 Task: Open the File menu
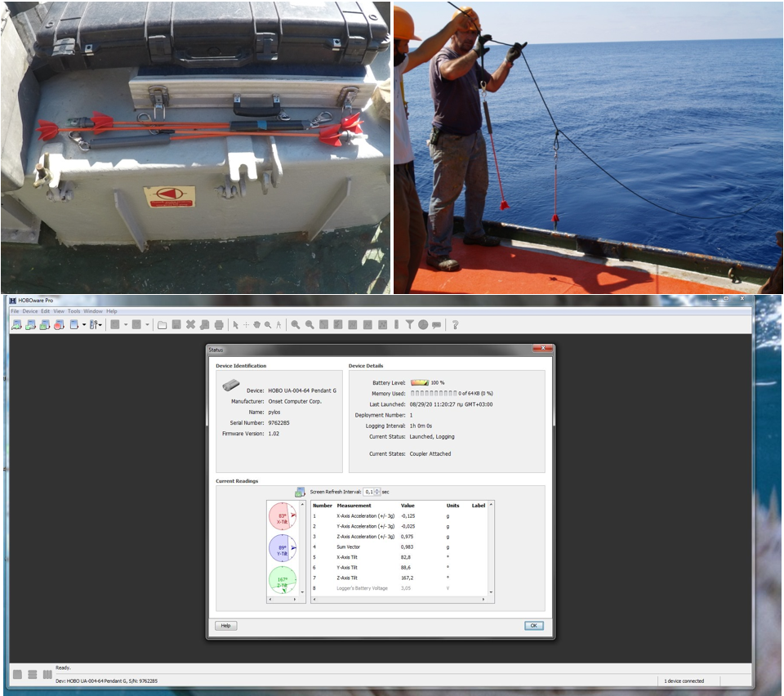(15, 311)
